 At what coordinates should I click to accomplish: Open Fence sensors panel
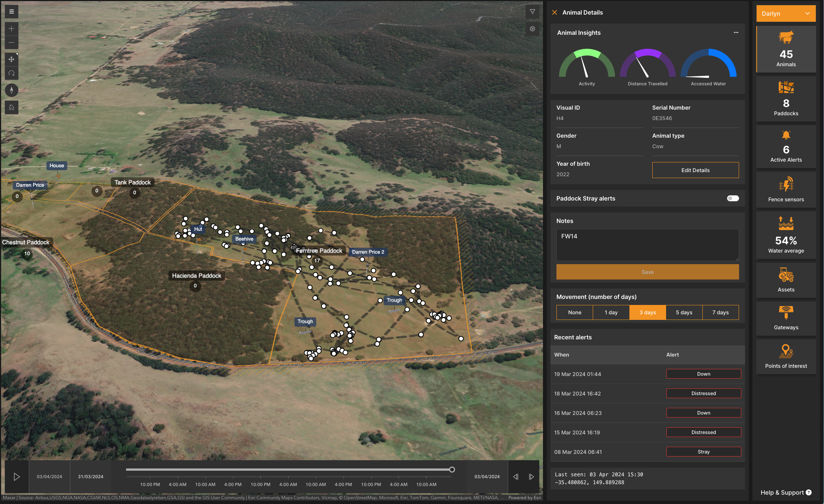[x=786, y=190]
